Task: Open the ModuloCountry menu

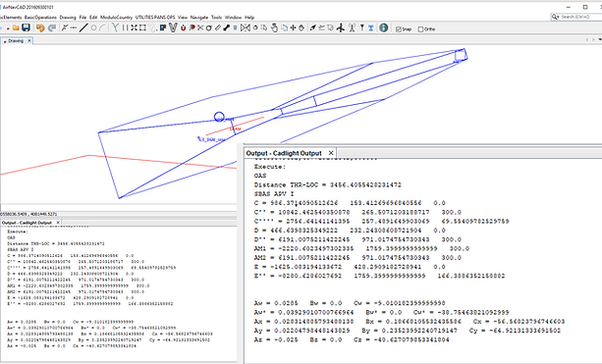Action: pos(116,18)
